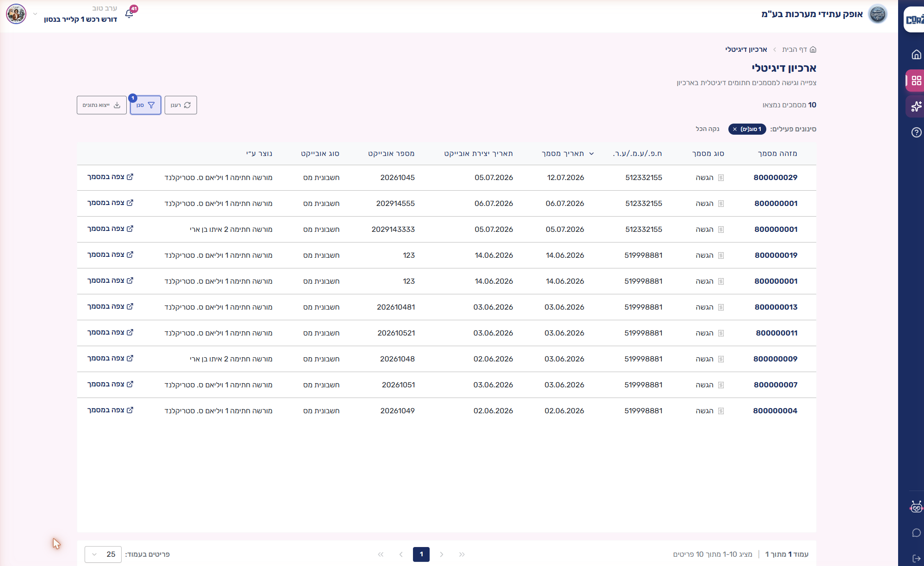Screen dimensions: 924x566
Task: View document for row 800000011
Action: [110, 332]
